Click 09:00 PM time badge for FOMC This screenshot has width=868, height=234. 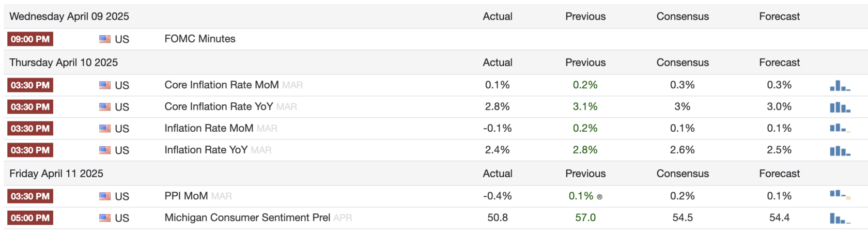30,39
